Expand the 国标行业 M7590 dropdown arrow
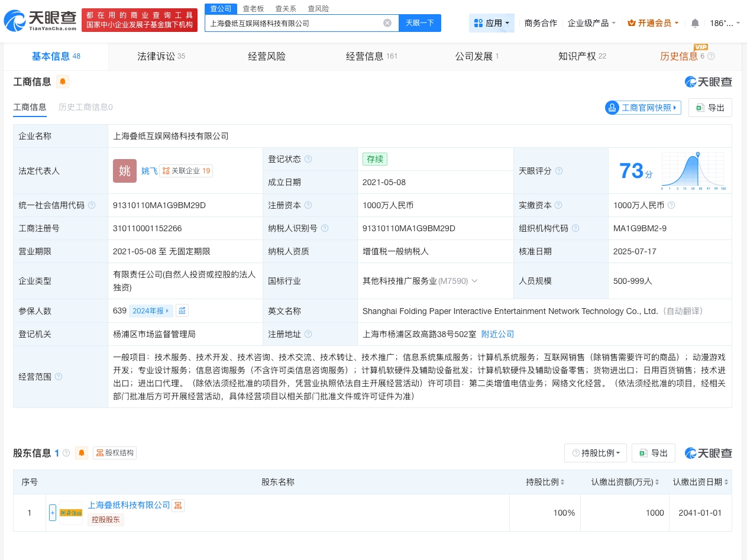 pos(474,281)
